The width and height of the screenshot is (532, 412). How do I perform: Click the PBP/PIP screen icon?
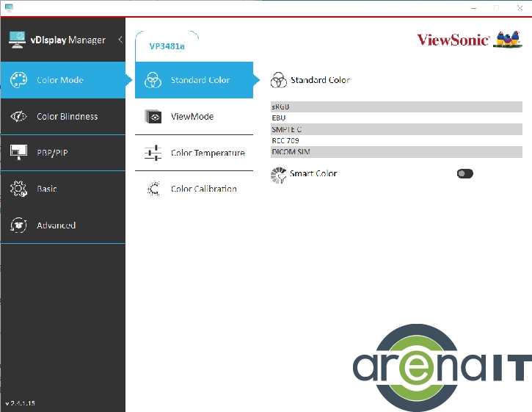(18, 153)
